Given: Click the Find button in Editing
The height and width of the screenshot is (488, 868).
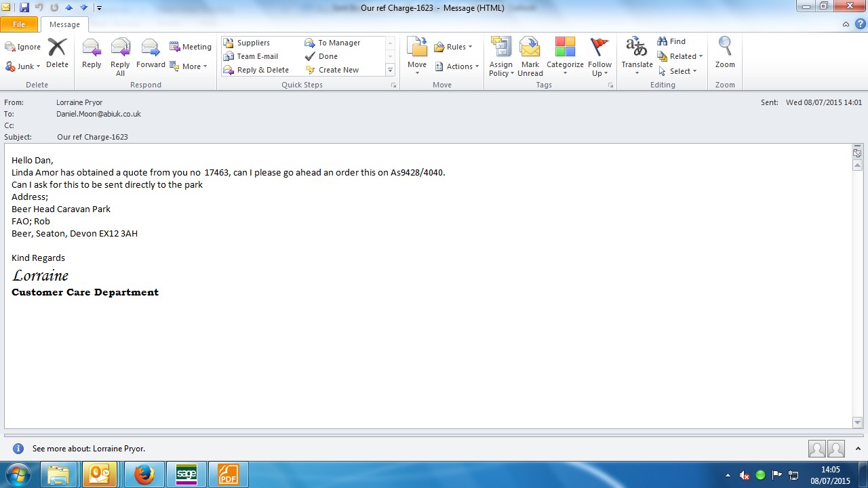Looking at the screenshot, I should click(671, 41).
